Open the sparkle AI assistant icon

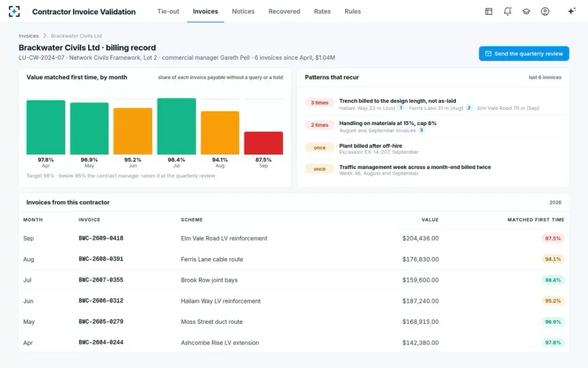(571, 11)
